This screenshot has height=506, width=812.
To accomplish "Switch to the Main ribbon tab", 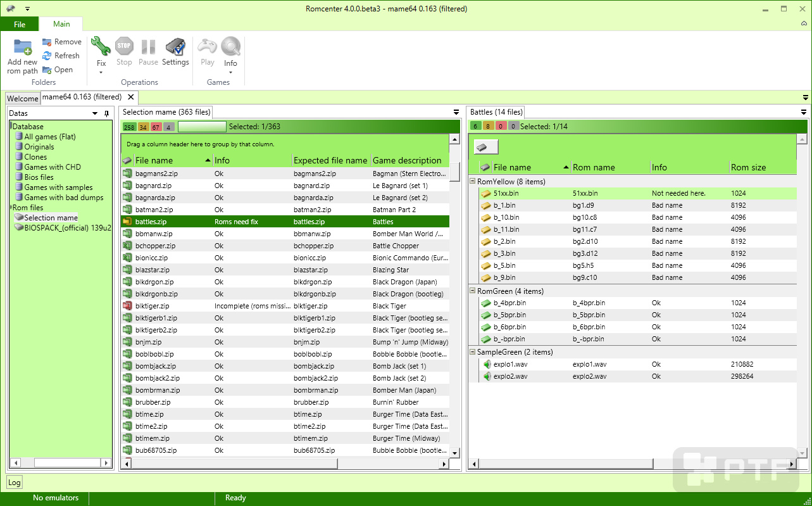I will [61, 24].
